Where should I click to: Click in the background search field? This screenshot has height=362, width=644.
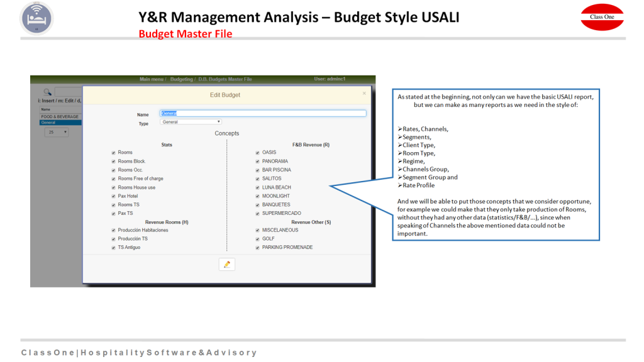point(68,92)
